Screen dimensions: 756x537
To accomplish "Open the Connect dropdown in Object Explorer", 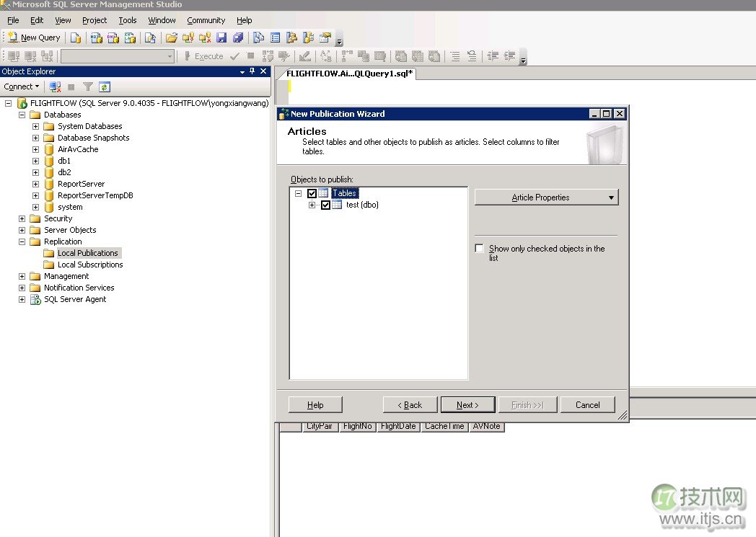I will click(21, 86).
